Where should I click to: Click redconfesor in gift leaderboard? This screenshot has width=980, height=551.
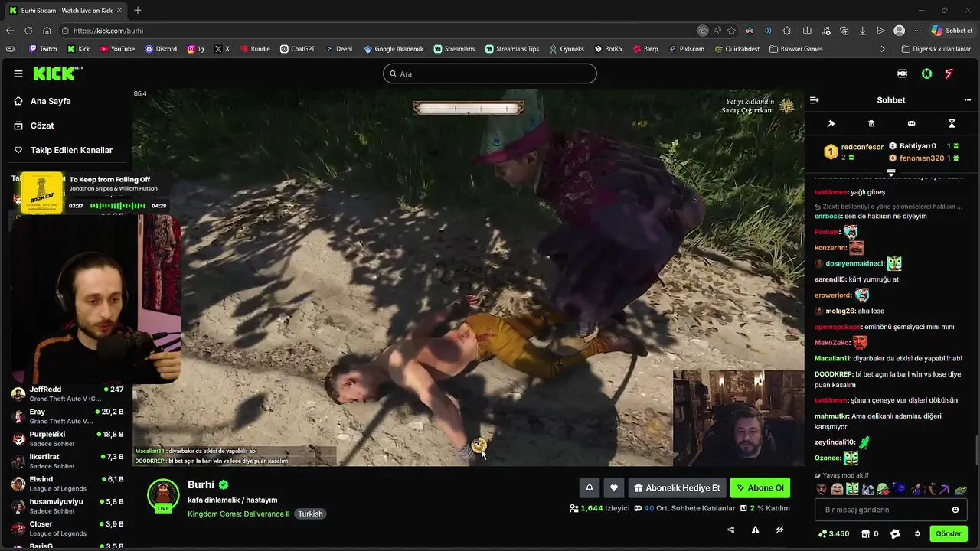(862, 147)
